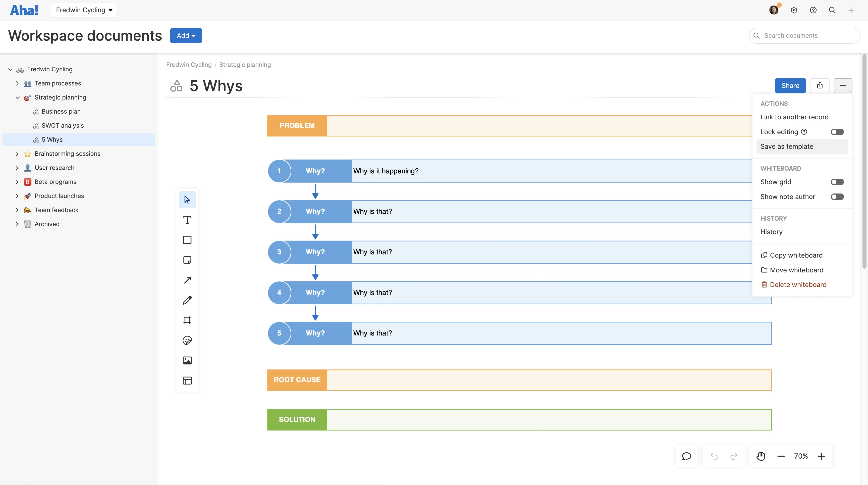Open the Fredwin Cycling workspace dropdown
Screen dimensions: 868x485
click(x=84, y=10)
